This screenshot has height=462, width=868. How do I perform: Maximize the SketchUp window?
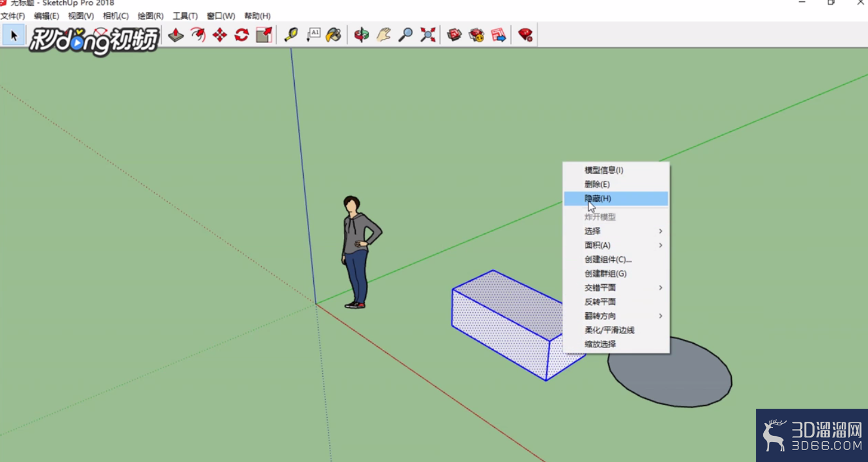[831, 3]
